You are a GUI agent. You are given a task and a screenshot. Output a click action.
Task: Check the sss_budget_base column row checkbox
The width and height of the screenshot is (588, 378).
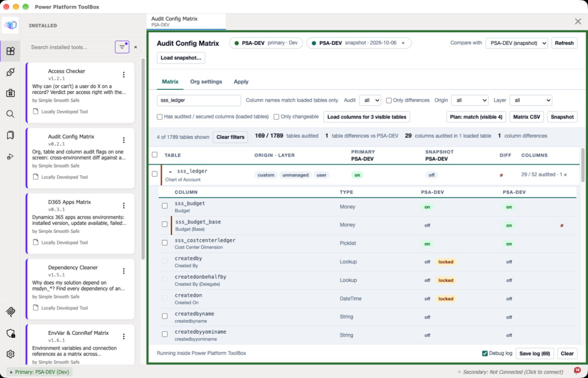165,224
